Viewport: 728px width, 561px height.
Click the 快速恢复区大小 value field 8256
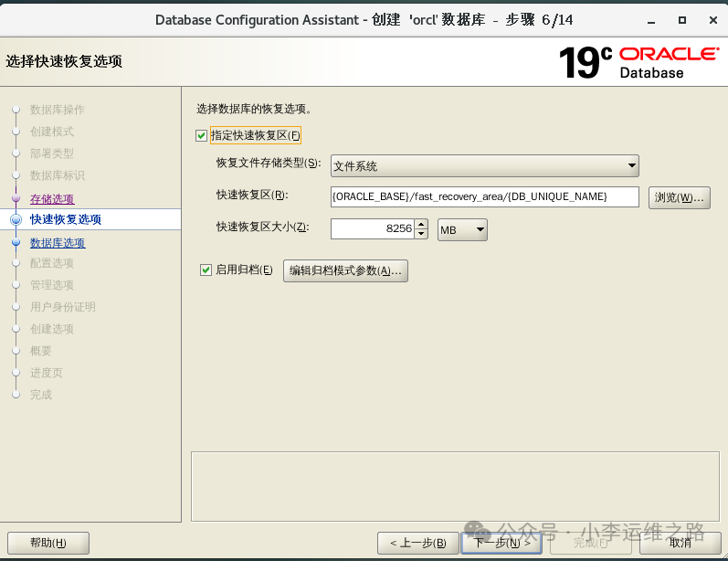click(x=373, y=228)
